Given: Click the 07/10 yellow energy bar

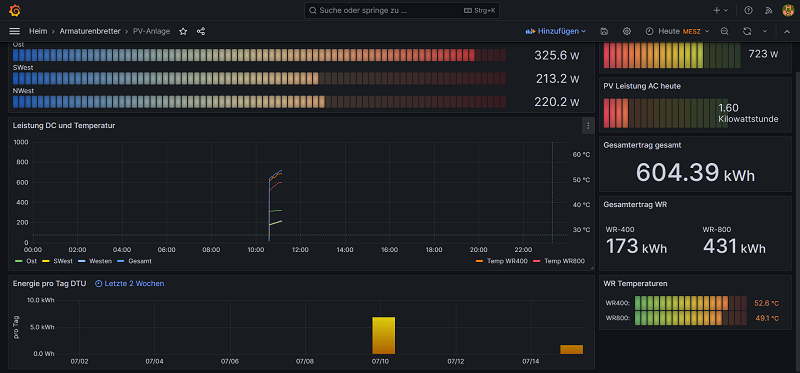Looking at the screenshot, I should [383, 335].
